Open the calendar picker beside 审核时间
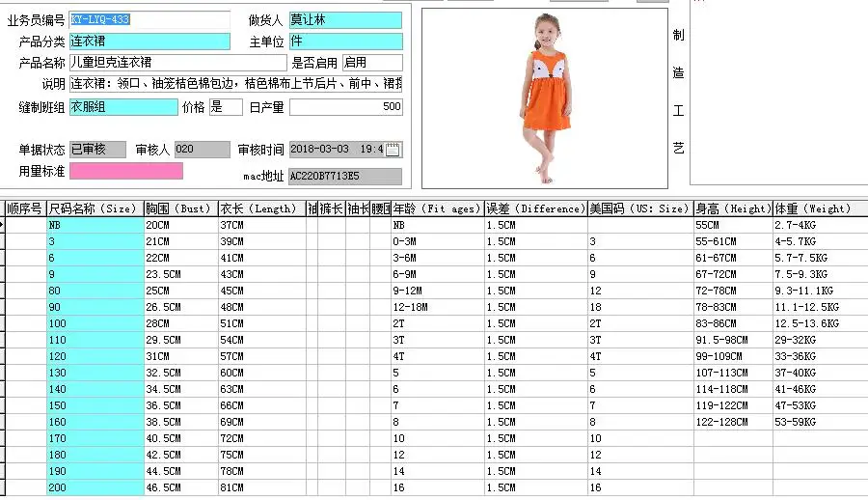 (393, 150)
